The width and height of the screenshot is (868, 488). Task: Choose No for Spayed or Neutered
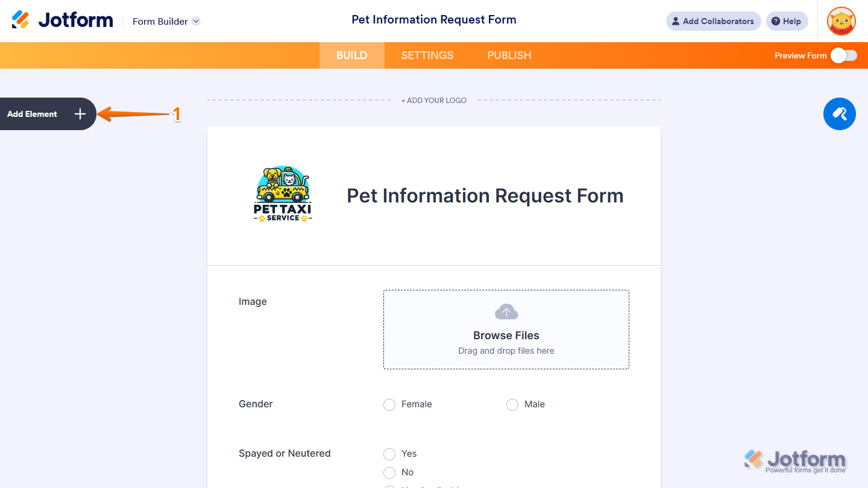coord(389,473)
